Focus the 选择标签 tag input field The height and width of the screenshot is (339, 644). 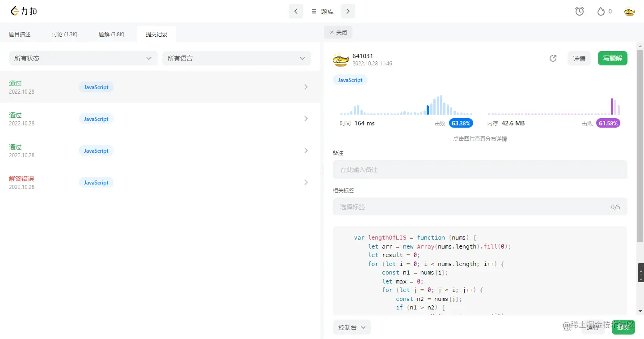480,207
